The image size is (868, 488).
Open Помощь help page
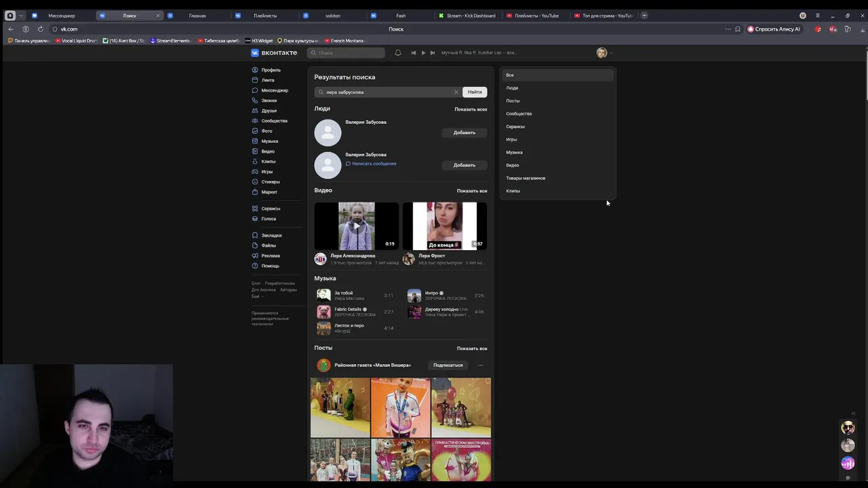(x=270, y=266)
